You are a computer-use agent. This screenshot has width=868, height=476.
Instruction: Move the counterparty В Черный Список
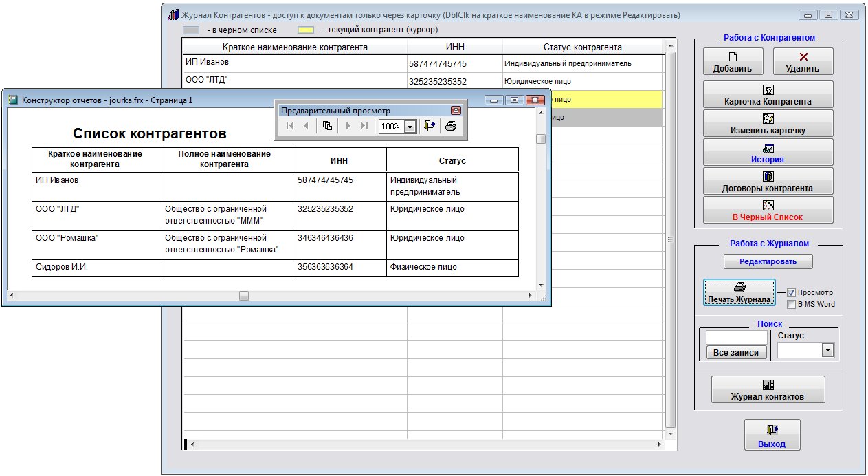coord(768,210)
